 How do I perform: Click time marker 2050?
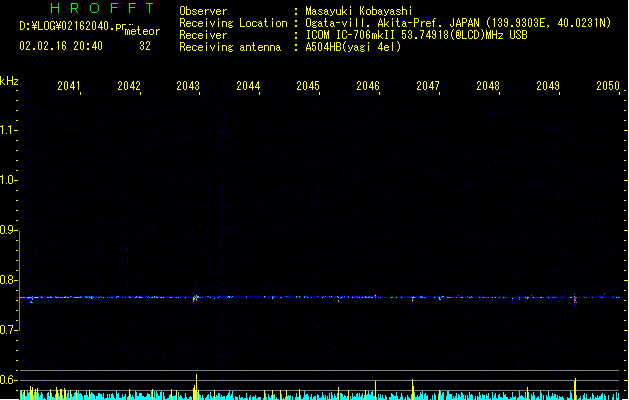[608, 86]
